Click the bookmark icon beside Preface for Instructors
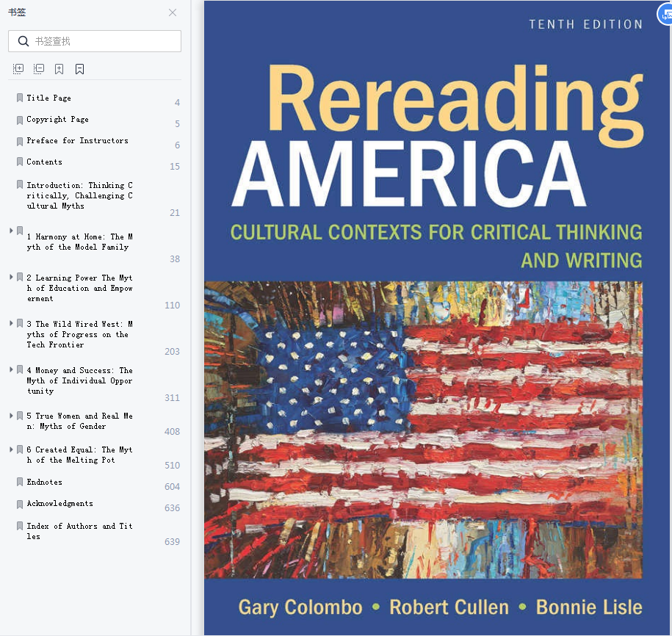The image size is (672, 636). click(x=20, y=142)
